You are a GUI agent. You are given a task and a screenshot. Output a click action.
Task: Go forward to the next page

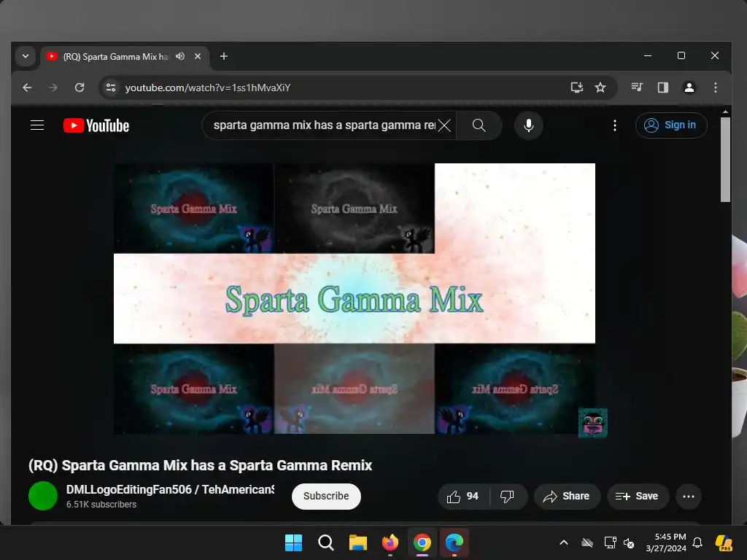(53, 87)
